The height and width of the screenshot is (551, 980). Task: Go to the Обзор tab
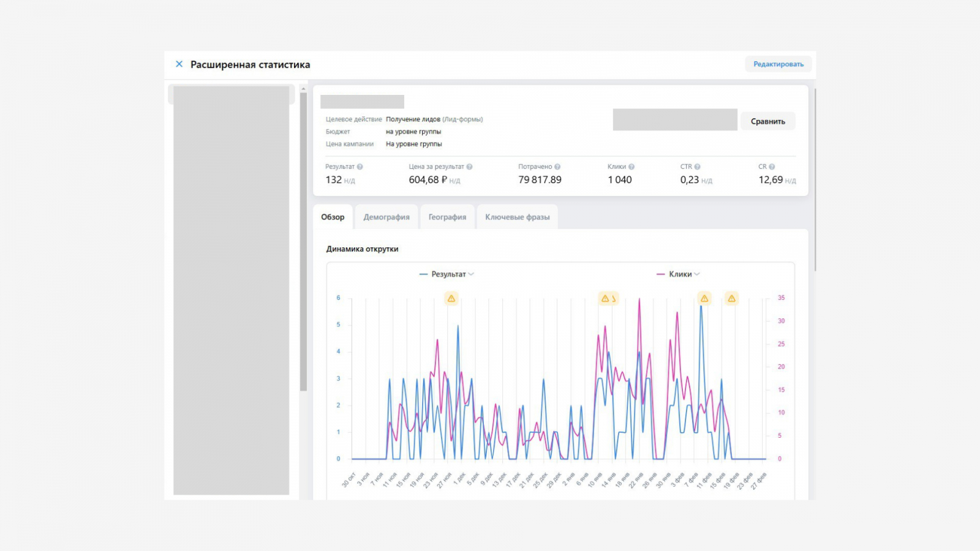click(x=333, y=217)
